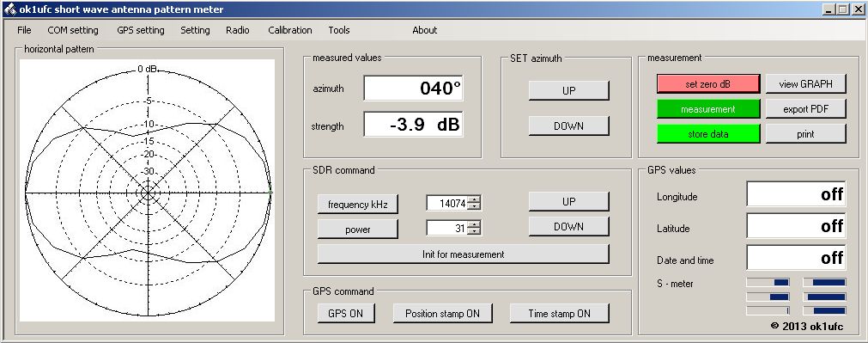This screenshot has width=868, height=343.
Task: Enable Time stamp ON
Action: (x=559, y=313)
